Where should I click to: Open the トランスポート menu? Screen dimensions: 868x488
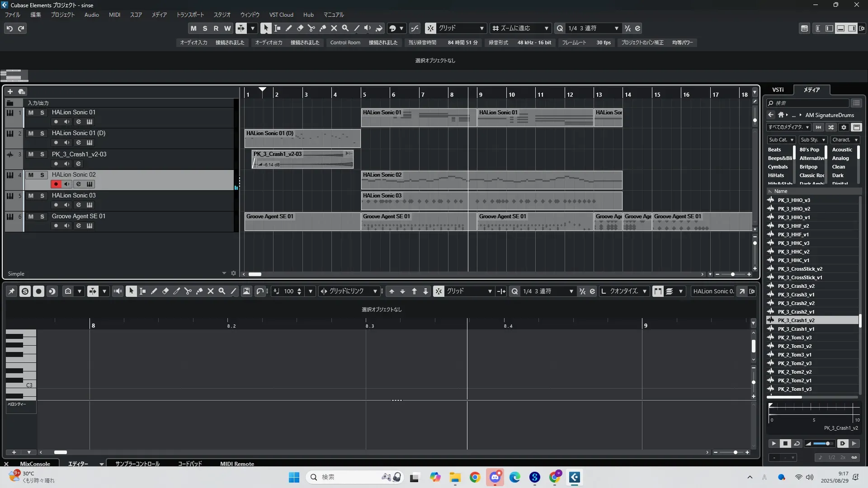click(190, 15)
